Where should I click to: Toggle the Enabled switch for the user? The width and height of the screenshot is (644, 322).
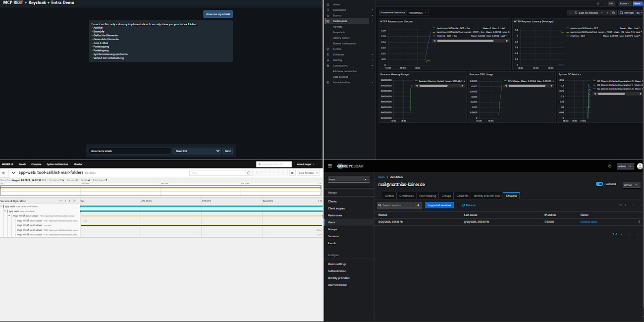(x=599, y=184)
